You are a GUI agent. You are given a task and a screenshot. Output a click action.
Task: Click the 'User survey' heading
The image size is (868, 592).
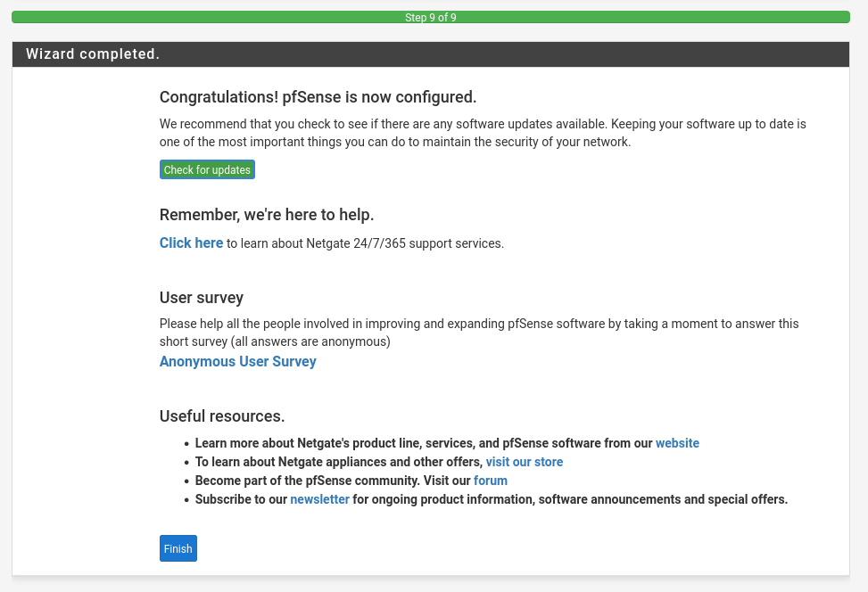click(x=201, y=298)
